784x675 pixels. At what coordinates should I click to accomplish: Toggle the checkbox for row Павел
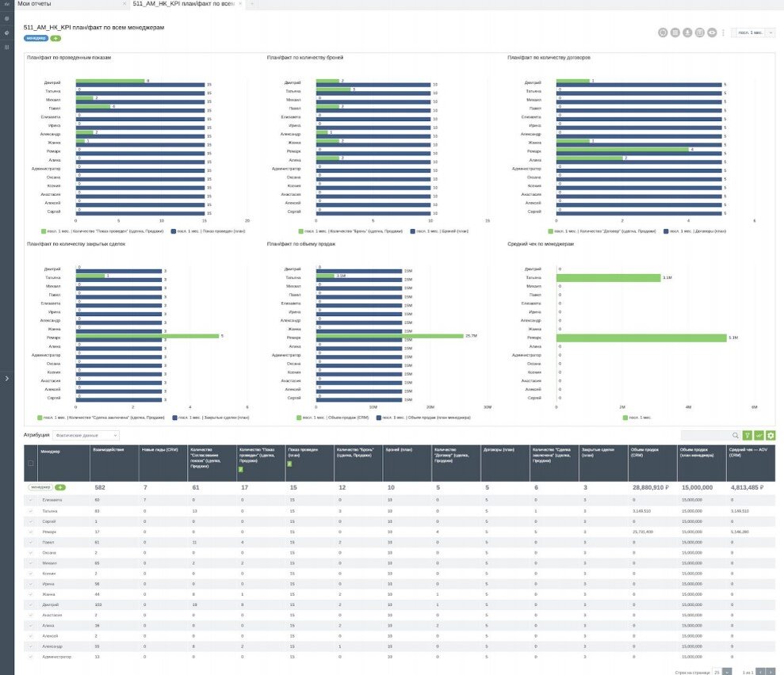30,542
